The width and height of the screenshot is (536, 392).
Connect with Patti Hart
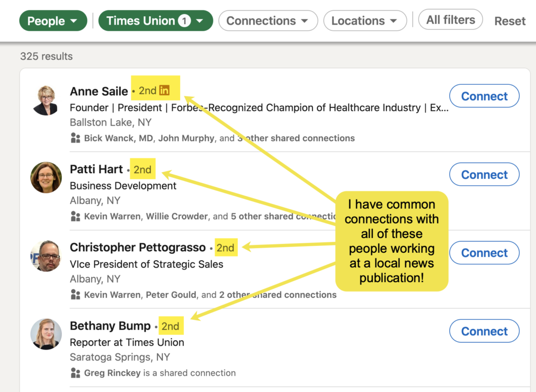pos(484,175)
